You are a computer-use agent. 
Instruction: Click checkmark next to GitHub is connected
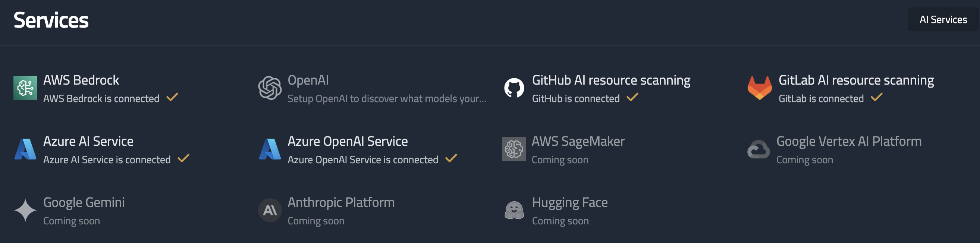pos(632,98)
